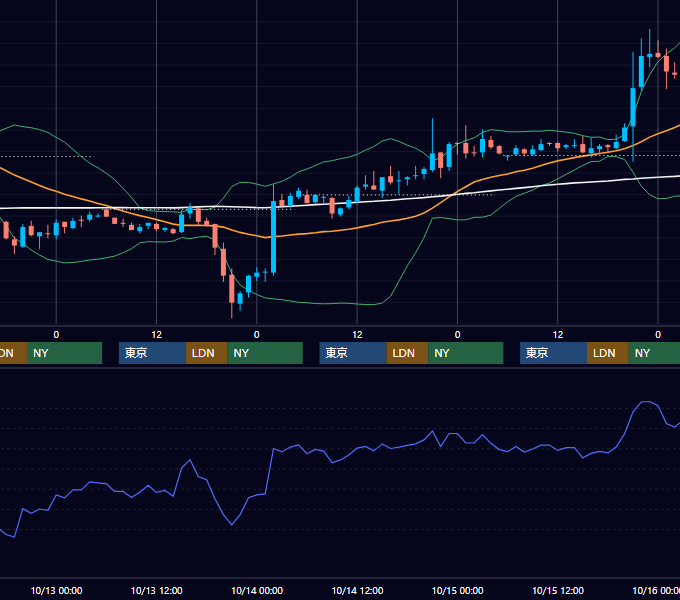Select the NY session block spanning 10/14 00:00

265,353
